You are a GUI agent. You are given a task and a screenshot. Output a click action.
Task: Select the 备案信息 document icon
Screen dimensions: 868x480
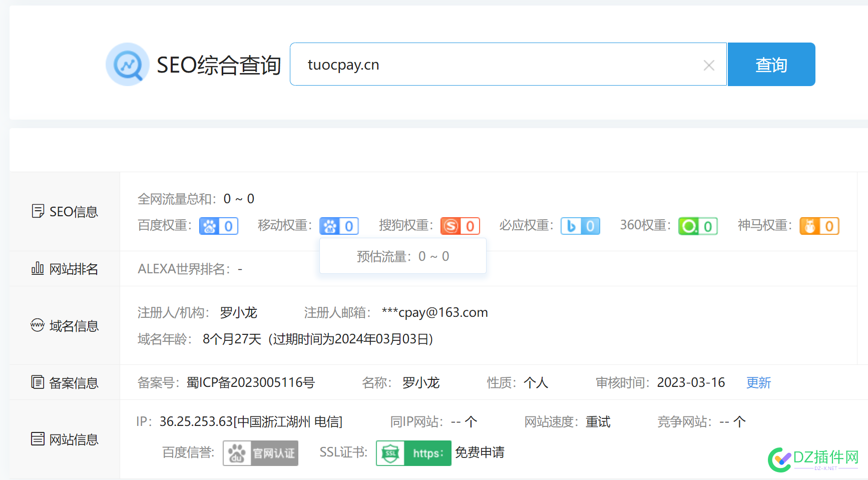38,382
